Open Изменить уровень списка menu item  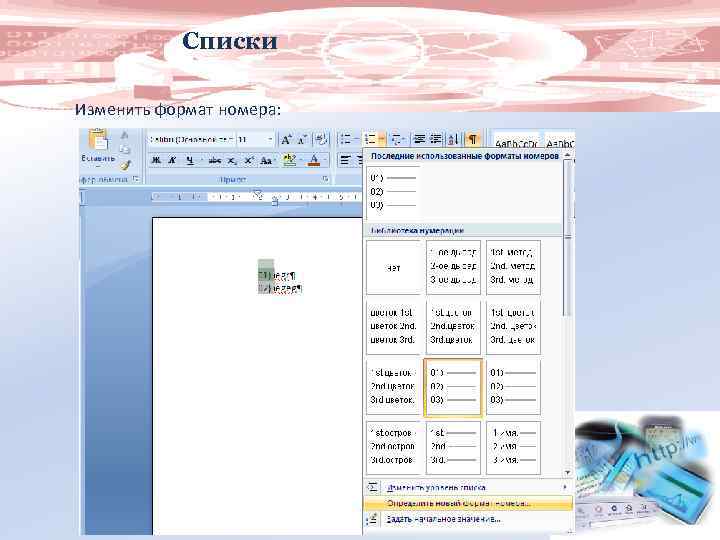468,487
